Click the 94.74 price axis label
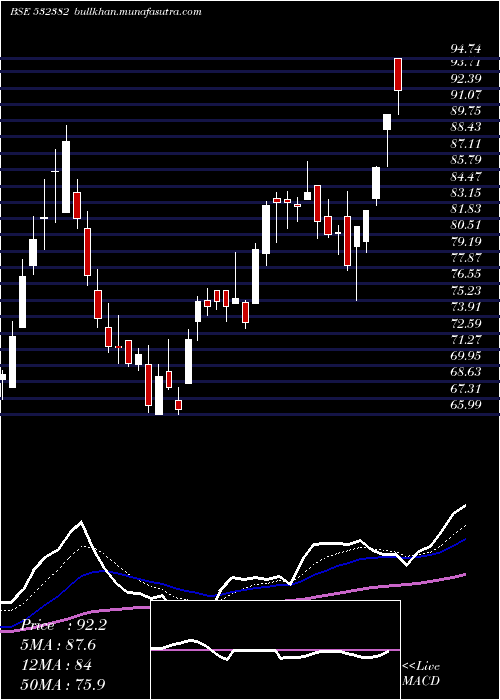500x700 pixels. 466,50
